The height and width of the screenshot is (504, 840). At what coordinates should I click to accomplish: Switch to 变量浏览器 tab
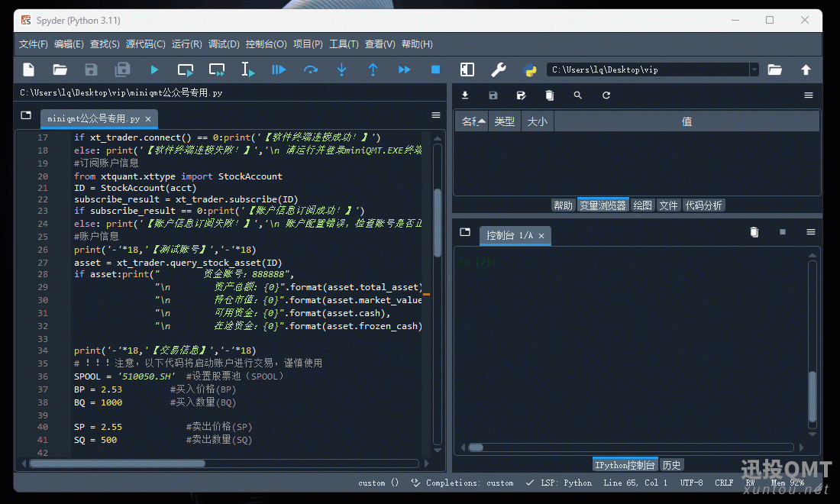tap(603, 205)
